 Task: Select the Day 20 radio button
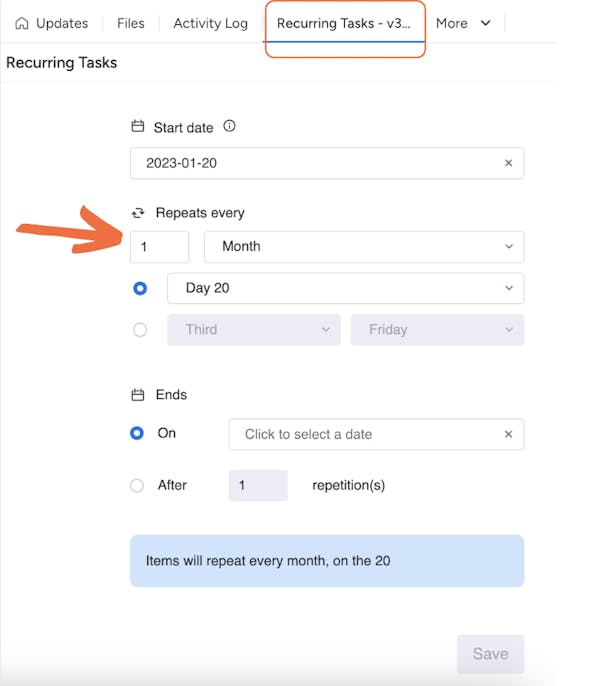(x=140, y=288)
